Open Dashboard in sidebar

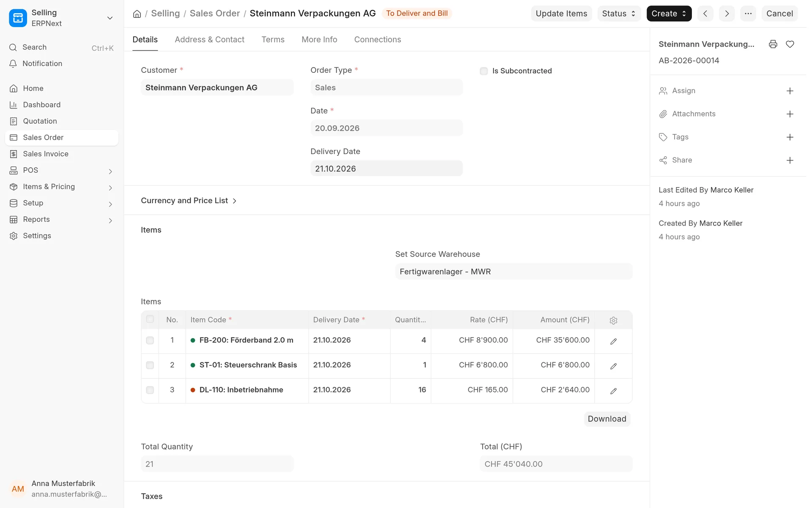pos(62,105)
